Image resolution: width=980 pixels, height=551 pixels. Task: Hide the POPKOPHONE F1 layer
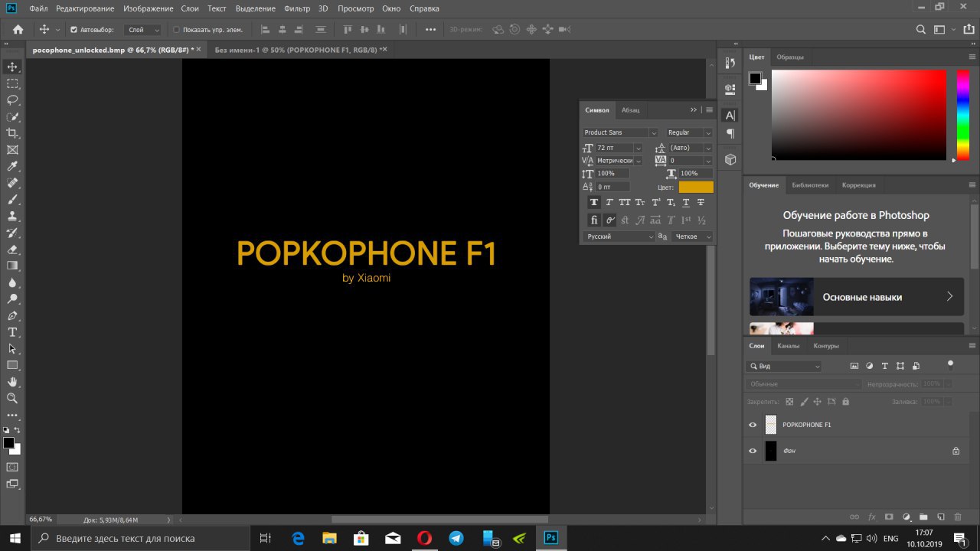click(x=753, y=425)
